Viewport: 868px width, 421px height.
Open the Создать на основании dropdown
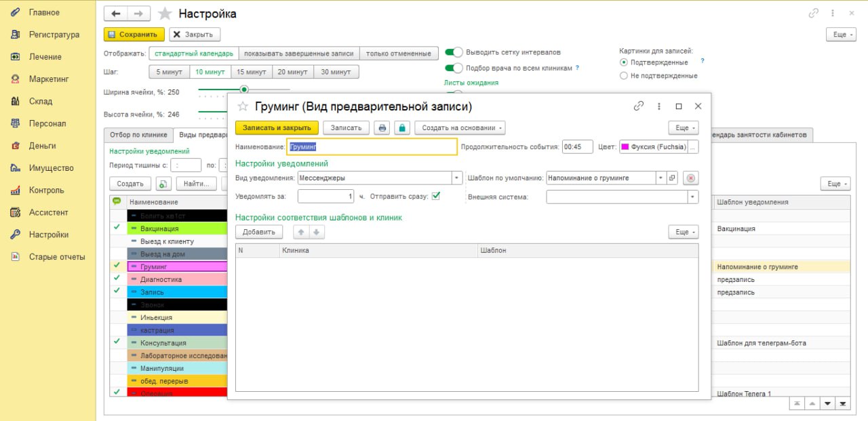[x=460, y=127]
